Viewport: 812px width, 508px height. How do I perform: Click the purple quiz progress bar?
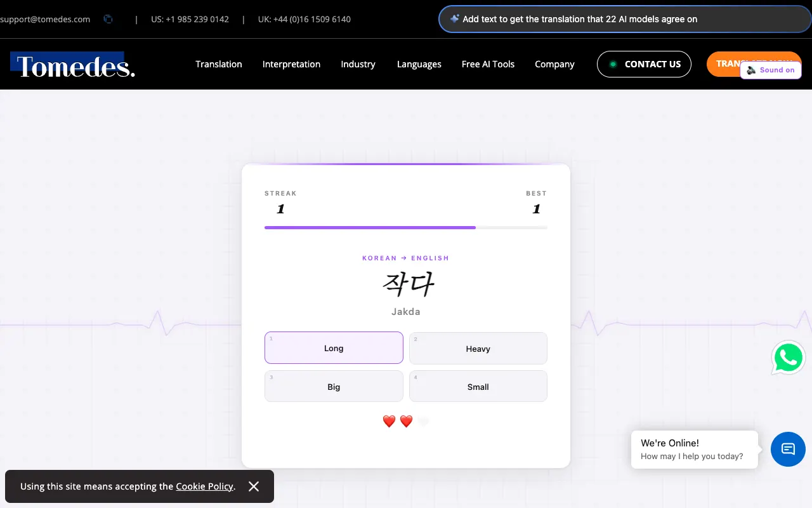(406, 227)
